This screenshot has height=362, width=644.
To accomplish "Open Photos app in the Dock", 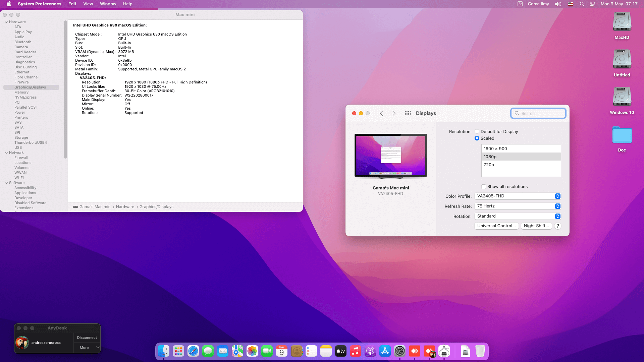I will [252, 351].
